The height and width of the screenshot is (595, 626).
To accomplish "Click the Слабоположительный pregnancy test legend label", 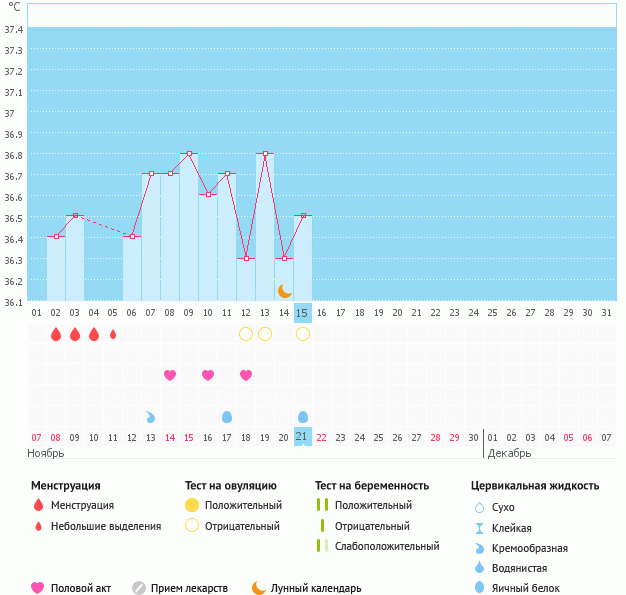I will [387, 546].
